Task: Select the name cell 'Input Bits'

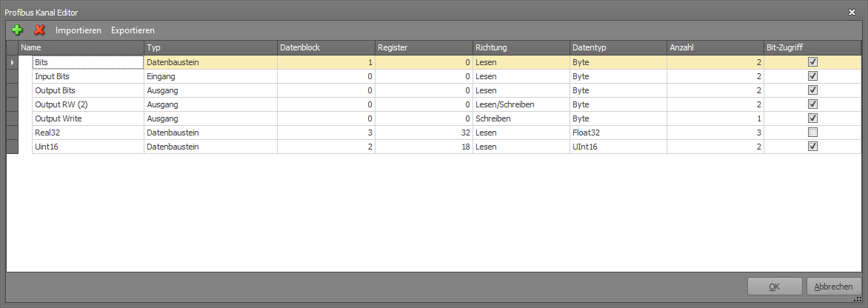Action: [88, 76]
